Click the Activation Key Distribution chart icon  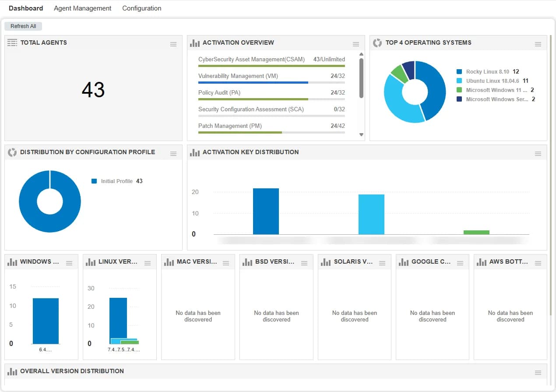[x=195, y=152]
